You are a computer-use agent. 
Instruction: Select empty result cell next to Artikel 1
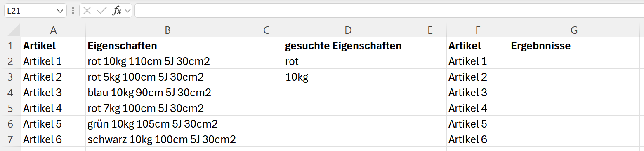[x=574, y=61]
